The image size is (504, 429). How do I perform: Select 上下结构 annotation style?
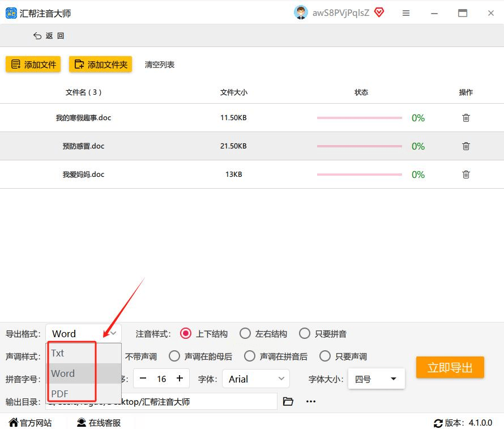185,333
